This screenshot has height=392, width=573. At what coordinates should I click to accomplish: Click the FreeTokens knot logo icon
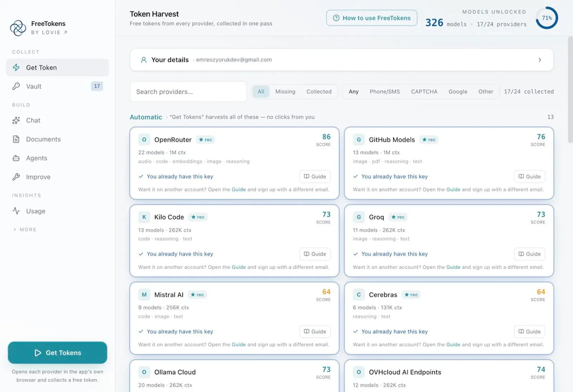pos(18,28)
